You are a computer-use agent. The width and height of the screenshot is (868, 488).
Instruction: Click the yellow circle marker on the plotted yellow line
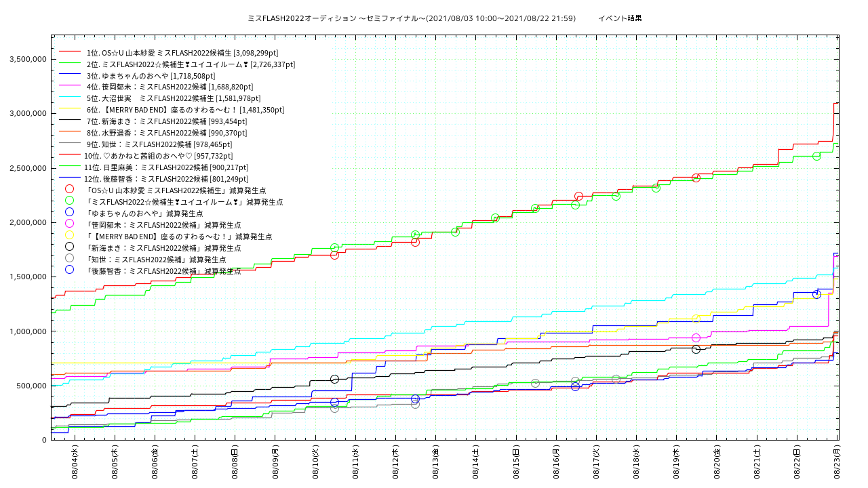coord(696,319)
